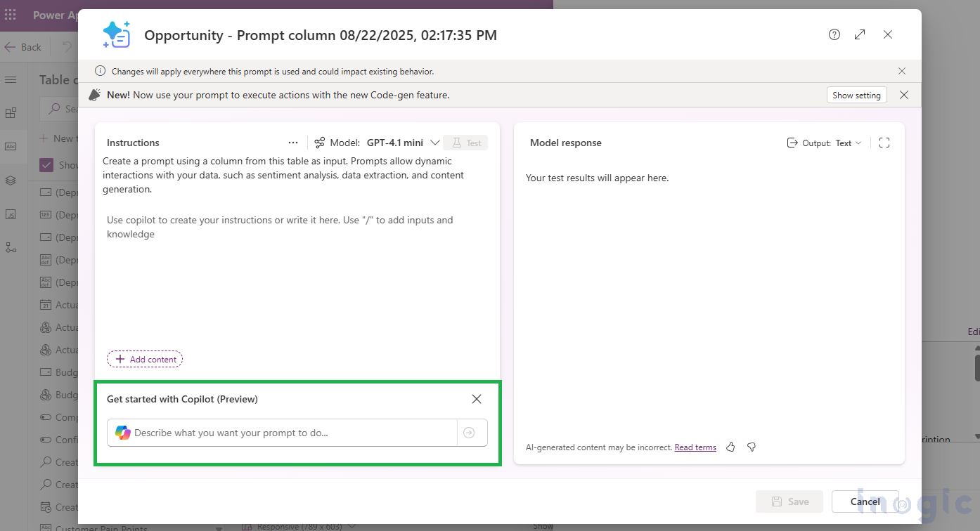Click the Instructions heading
The height and width of the screenshot is (531, 980).
(x=133, y=143)
